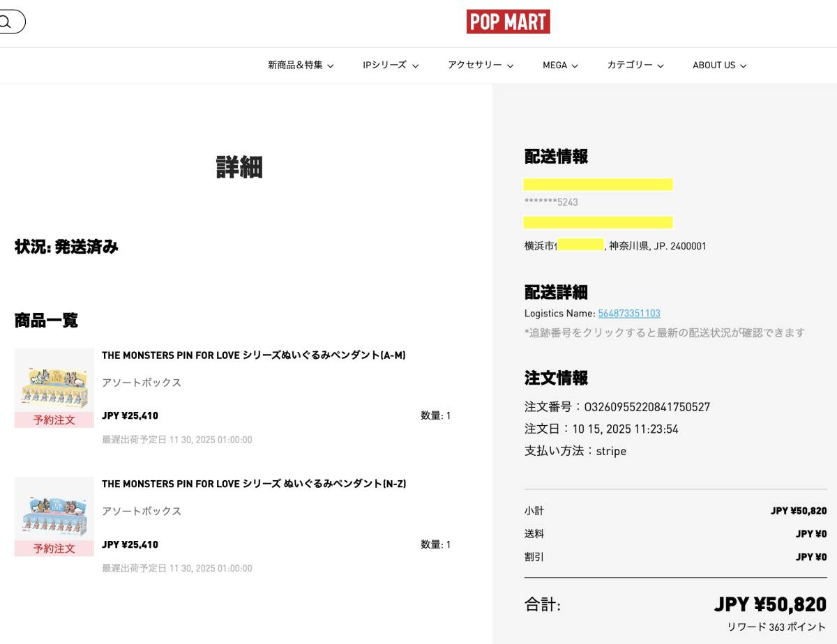Click the 予約注文 badge on the second item
The width and height of the screenshot is (837, 644).
54,549
